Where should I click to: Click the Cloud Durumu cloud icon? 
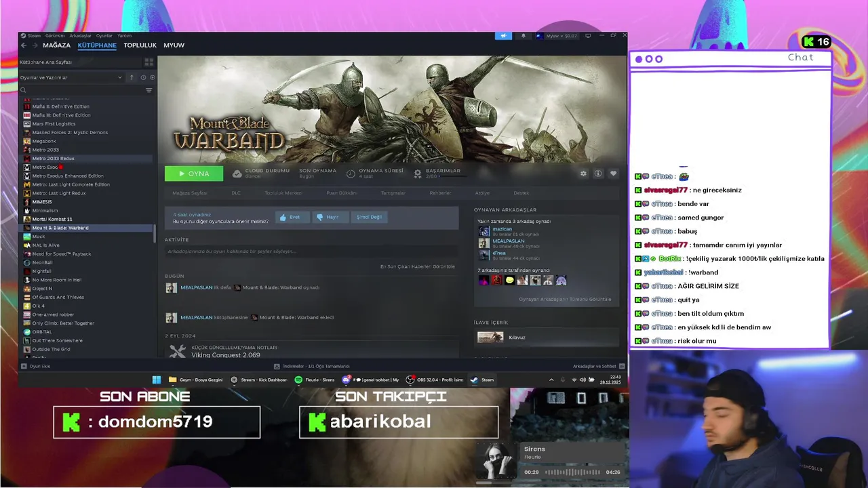click(237, 174)
